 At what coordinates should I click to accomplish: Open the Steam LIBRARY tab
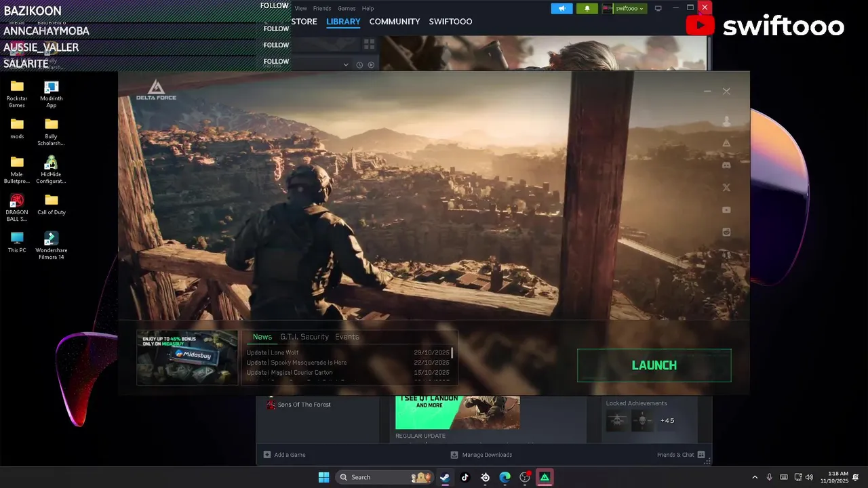coord(343,22)
